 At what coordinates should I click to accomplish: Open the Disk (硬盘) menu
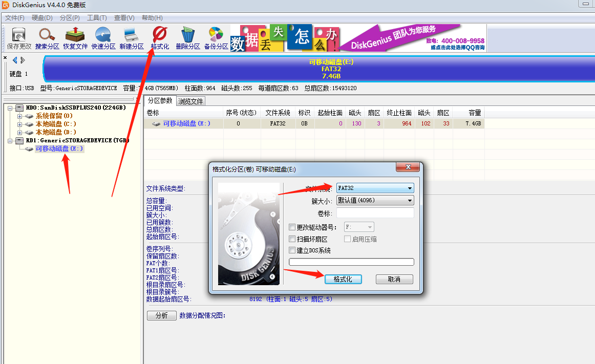pos(42,18)
